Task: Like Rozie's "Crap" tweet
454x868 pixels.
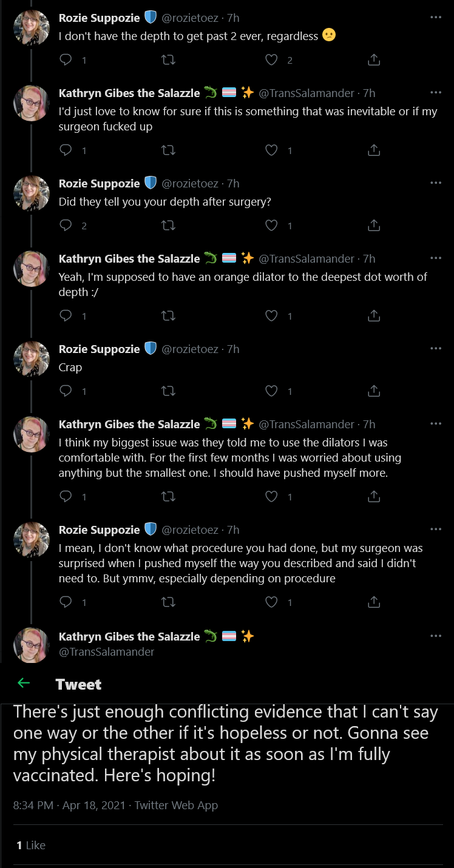Action: 272,391
